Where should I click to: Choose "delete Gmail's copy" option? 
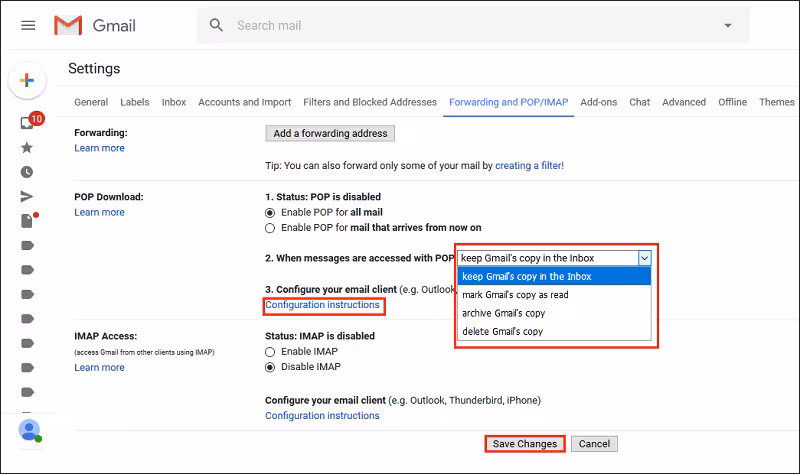pos(501,331)
